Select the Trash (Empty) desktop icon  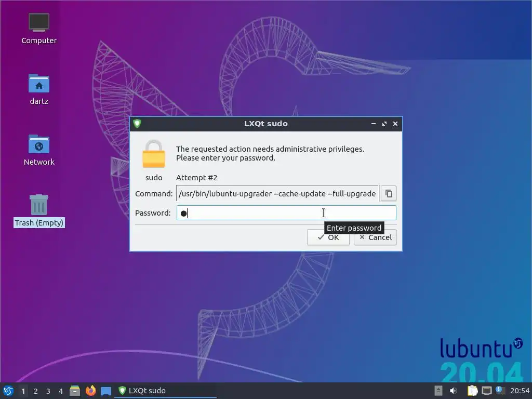pyautogui.click(x=38, y=211)
